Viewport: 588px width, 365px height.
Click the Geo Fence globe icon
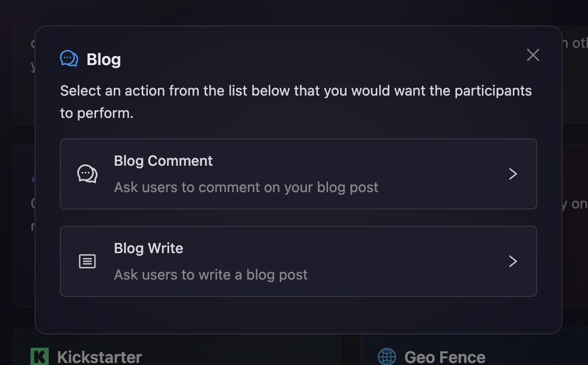click(387, 356)
